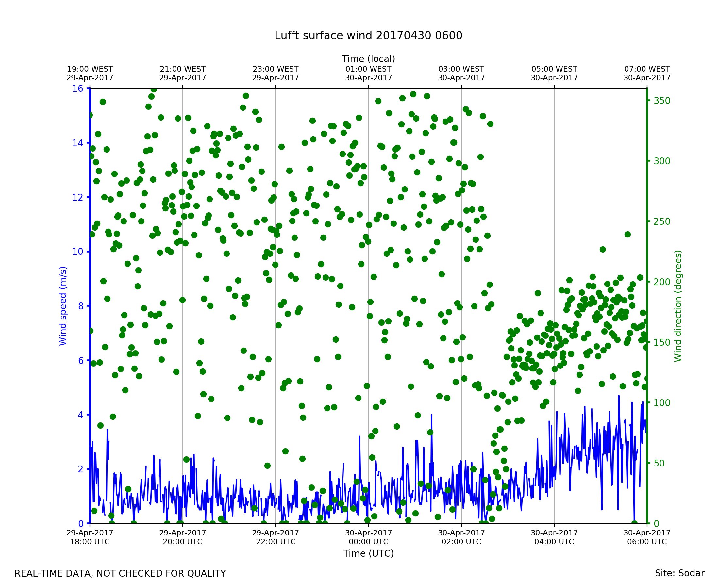Click the blue '16' wind speed tick
Viewport: 719px width, 588px height.
77,89
